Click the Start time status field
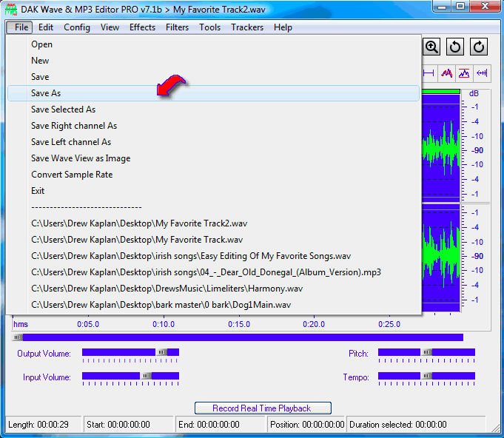 129,425
